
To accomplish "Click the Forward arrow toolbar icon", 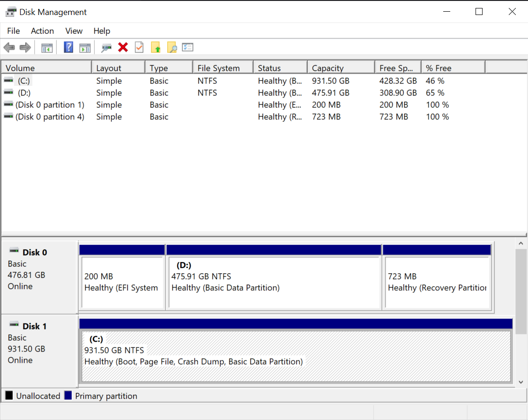I will (25, 47).
